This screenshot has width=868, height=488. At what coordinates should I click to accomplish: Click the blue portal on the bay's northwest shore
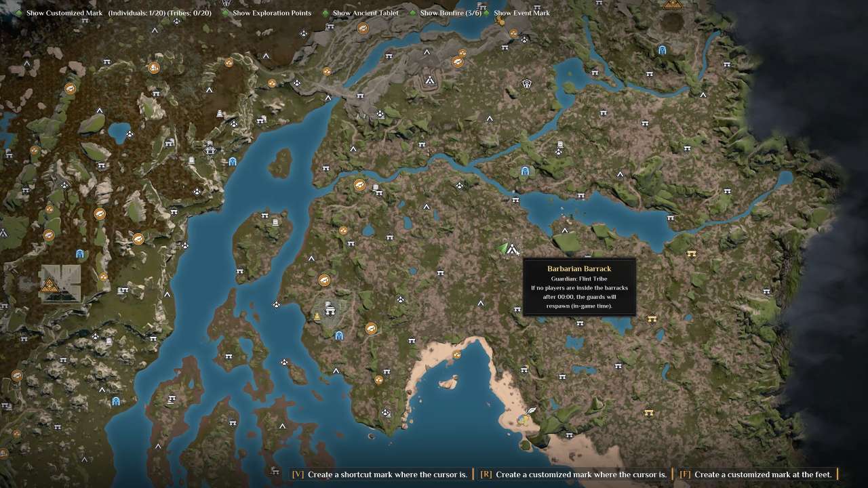[233, 161]
